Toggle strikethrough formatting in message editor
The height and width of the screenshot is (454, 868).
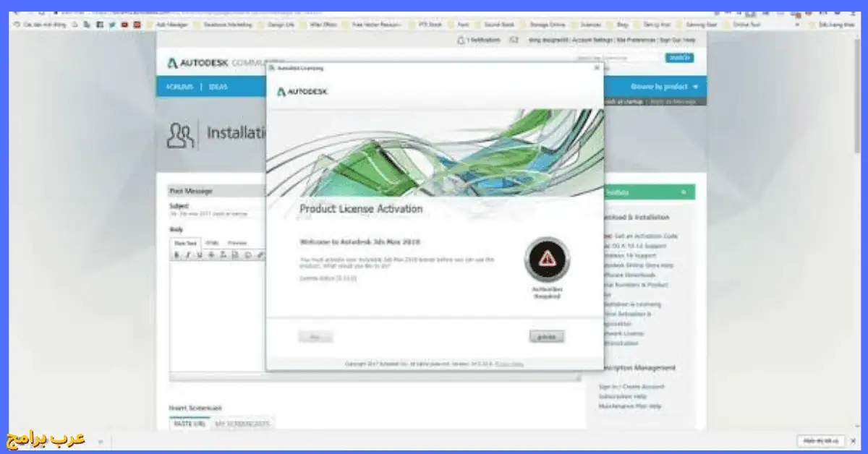[x=211, y=254]
